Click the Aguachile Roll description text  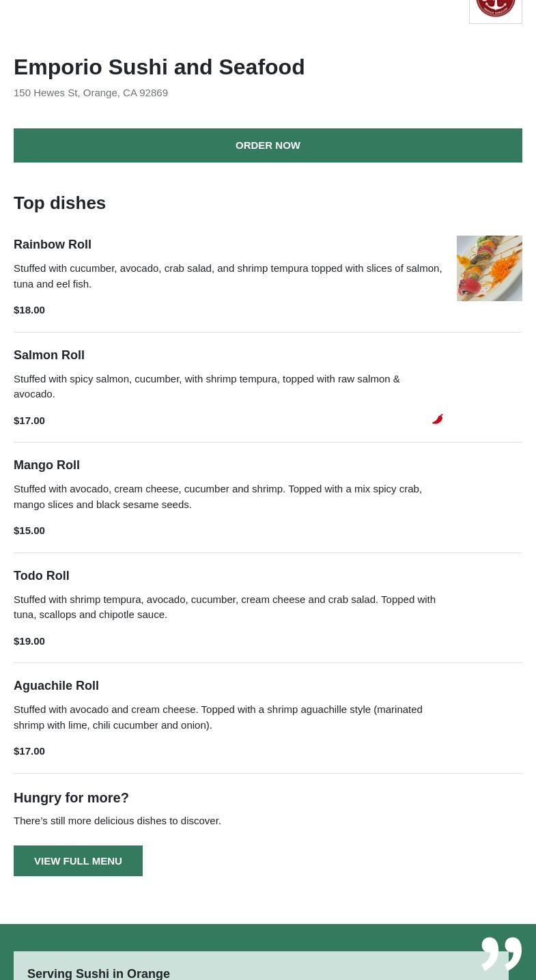click(218, 717)
